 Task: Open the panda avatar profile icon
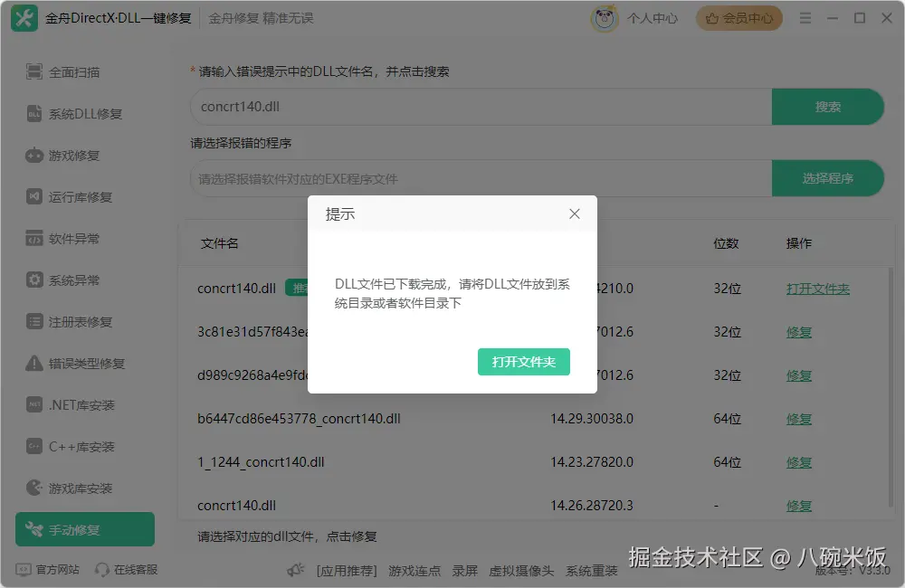pos(604,18)
